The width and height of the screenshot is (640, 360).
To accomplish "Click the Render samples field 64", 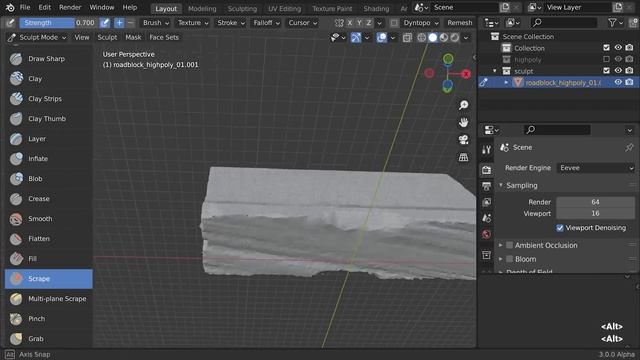I will coord(596,202).
